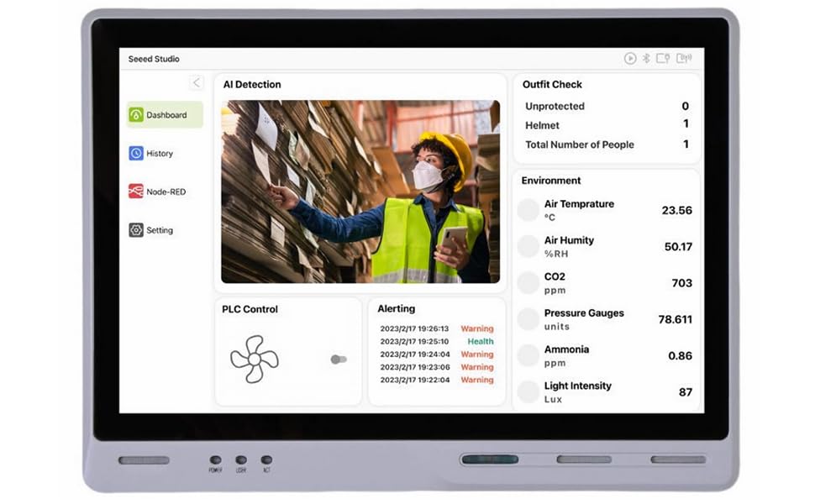The height and width of the screenshot is (504, 815).
Task: Open the Health alert from 19:25:10
Action: (437, 342)
